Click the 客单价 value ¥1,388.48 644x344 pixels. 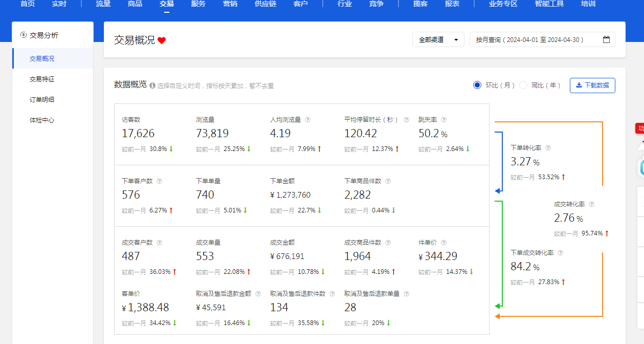(x=145, y=308)
